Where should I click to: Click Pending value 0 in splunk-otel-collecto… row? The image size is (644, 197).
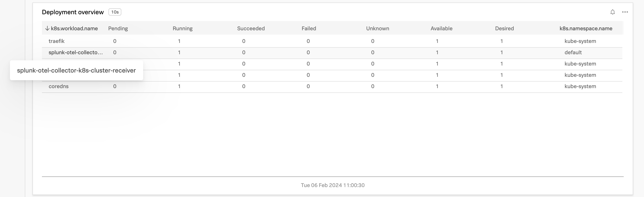115,52
